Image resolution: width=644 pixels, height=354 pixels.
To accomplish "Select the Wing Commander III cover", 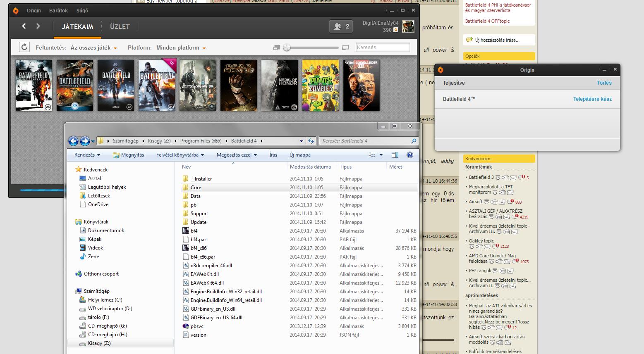I will [362, 86].
